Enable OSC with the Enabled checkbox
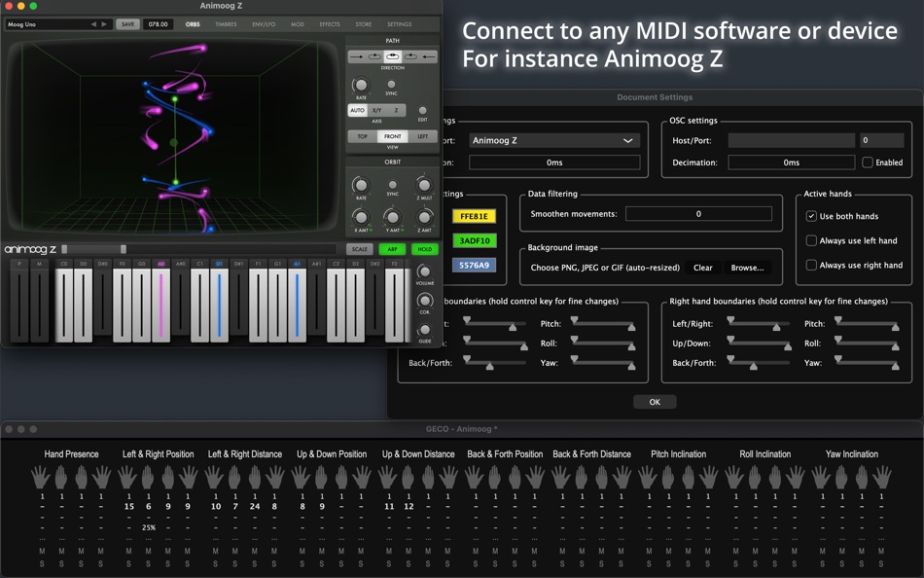The height and width of the screenshot is (578, 924). click(868, 163)
